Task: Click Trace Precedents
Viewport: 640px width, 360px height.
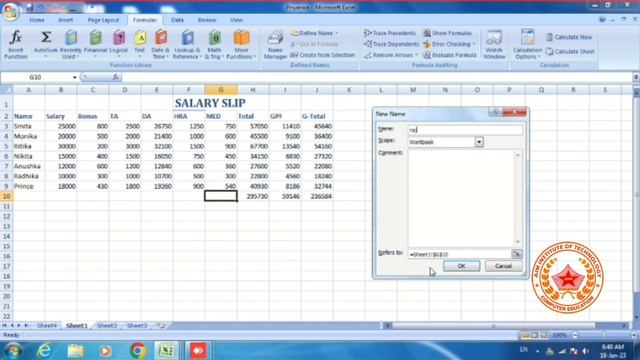Action: [390, 33]
